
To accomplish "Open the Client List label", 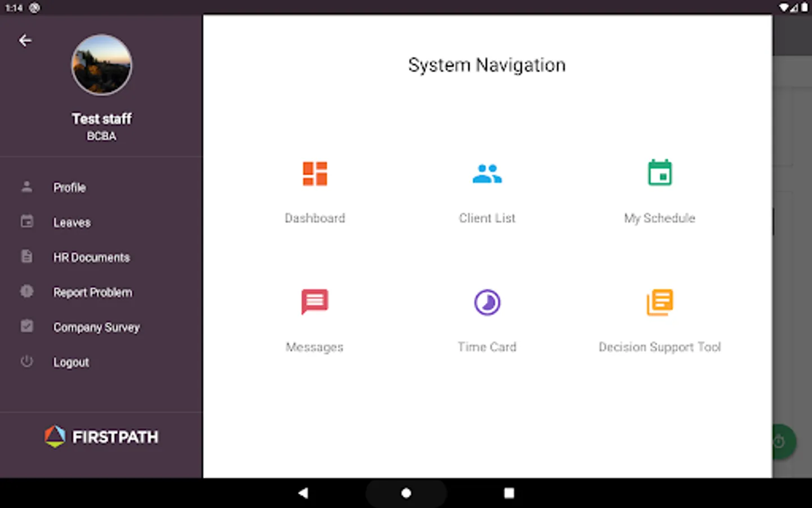I will pos(487,218).
